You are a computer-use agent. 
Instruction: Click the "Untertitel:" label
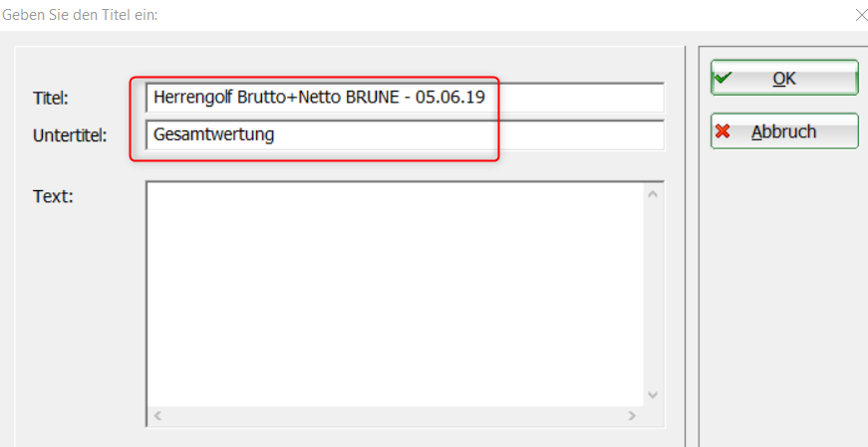point(70,134)
